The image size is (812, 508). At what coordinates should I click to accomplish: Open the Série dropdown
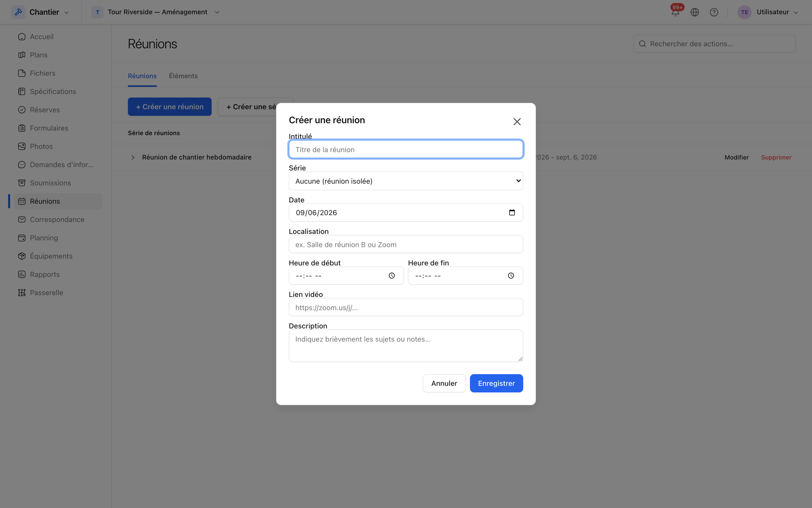[406, 181]
